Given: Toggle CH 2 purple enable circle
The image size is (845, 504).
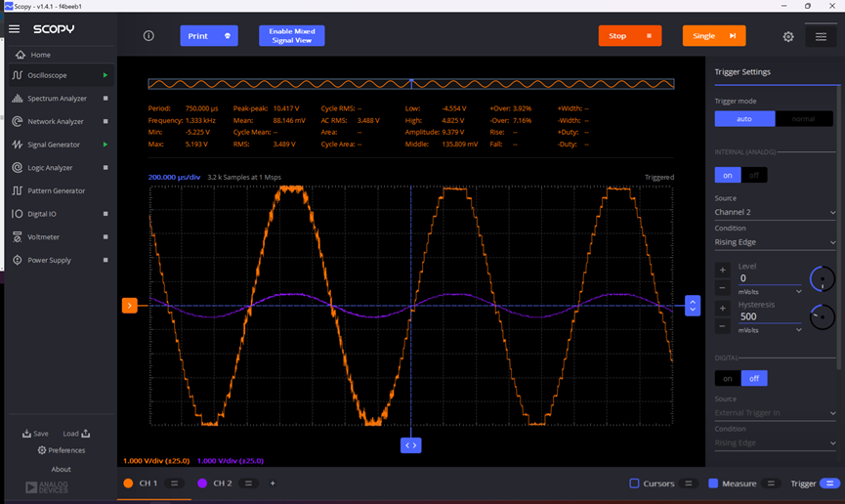Looking at the screenshot, I should tap(202, 483).
